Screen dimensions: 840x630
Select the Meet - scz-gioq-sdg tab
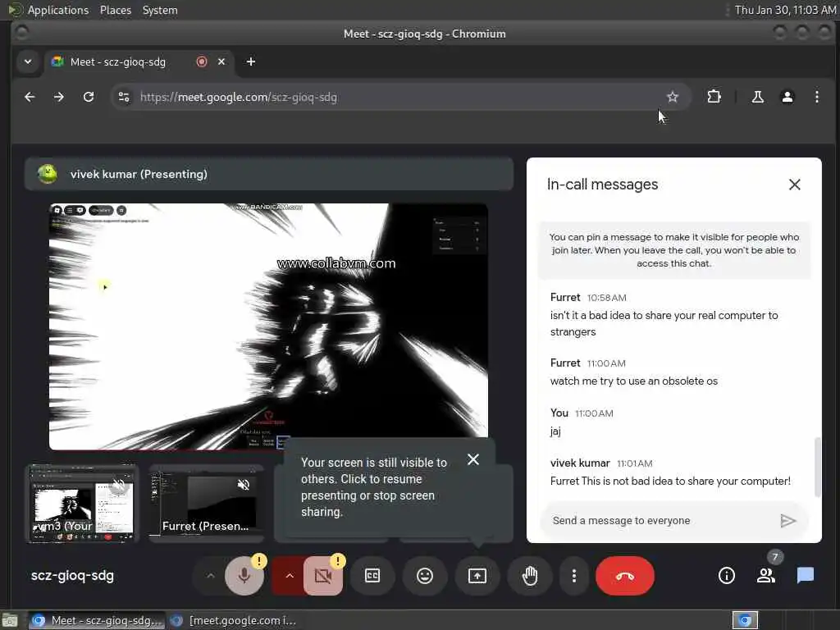pos(118,62)
